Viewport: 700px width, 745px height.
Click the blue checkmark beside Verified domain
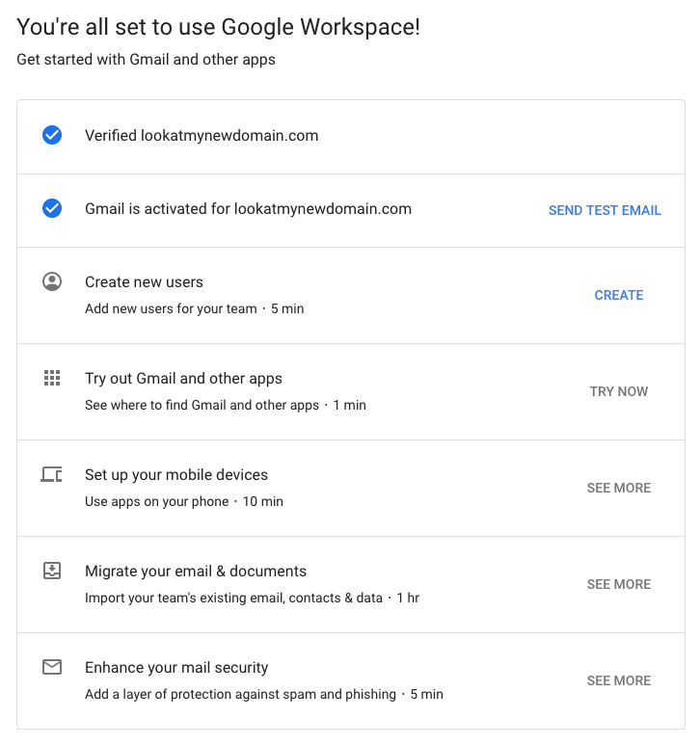click(x=52, y=136)
